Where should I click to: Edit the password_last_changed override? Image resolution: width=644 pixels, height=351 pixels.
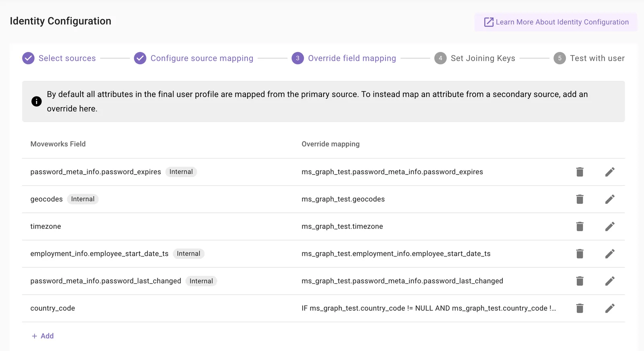click(610, 281)
